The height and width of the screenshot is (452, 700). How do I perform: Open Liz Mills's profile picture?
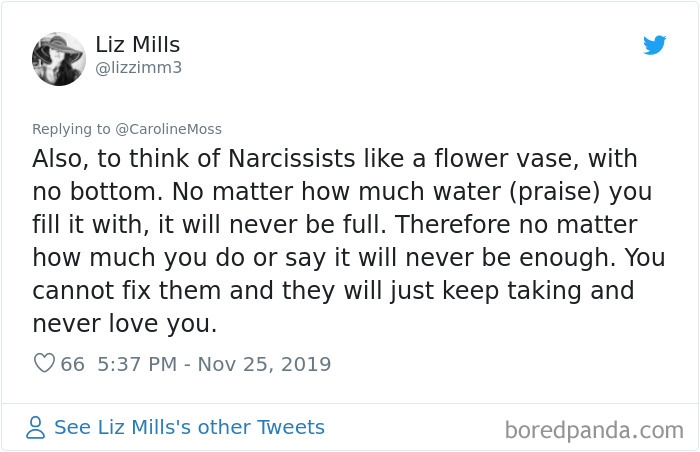(59, 58)
